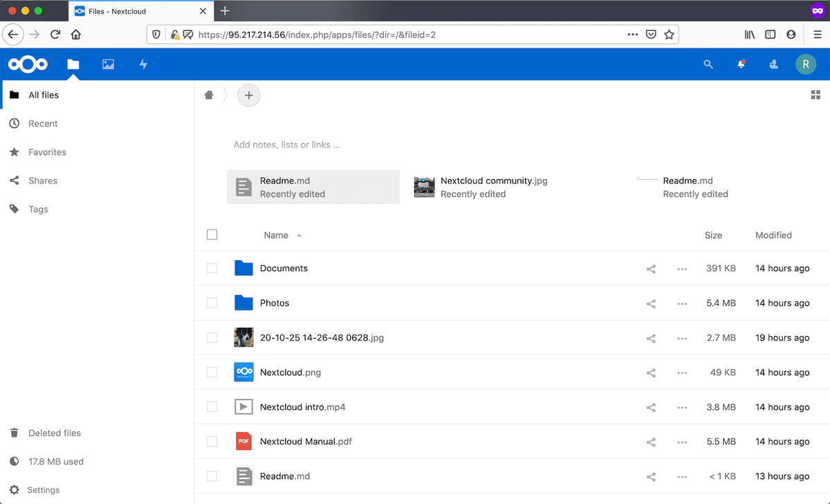Share the Nextcloud Manual.pdf file
The width and height of the screenshot is (830, 504).
tap(651, 442)
